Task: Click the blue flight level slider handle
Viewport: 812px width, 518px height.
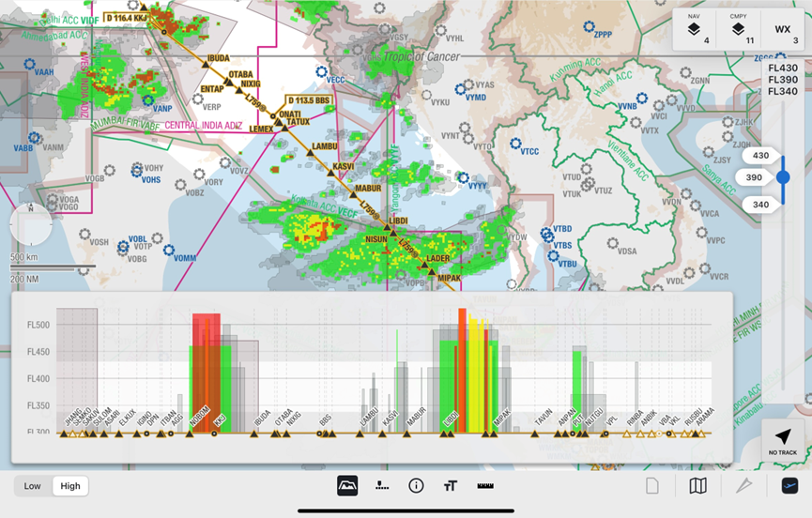Action: click(x=783, y=177)
